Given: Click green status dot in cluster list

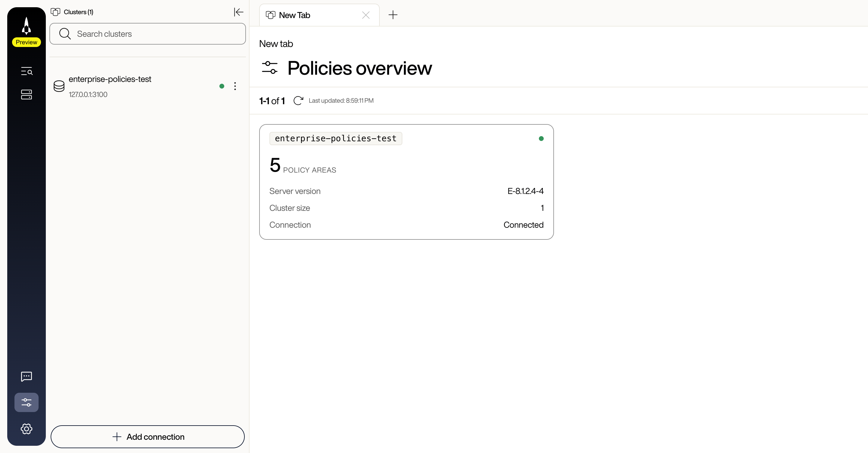Looking at the screenshot, I should [222, 86].
